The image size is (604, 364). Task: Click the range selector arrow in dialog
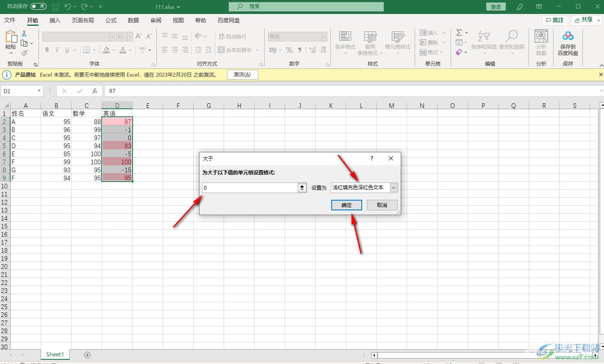click(302, 188)
